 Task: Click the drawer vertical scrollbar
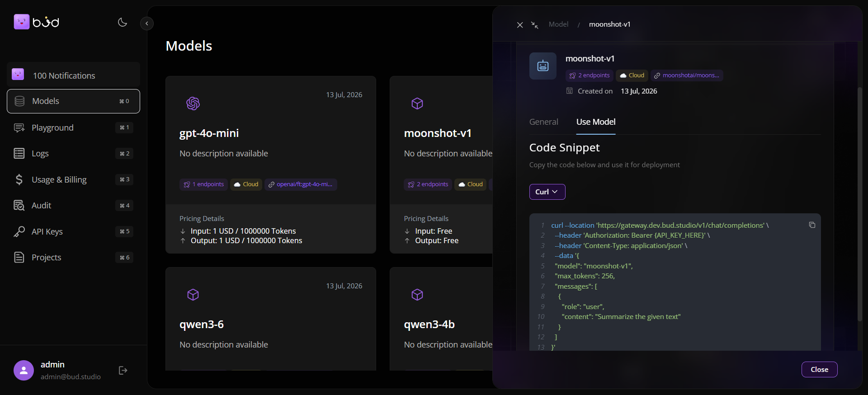pyautogui.click(x=860, y=203)
